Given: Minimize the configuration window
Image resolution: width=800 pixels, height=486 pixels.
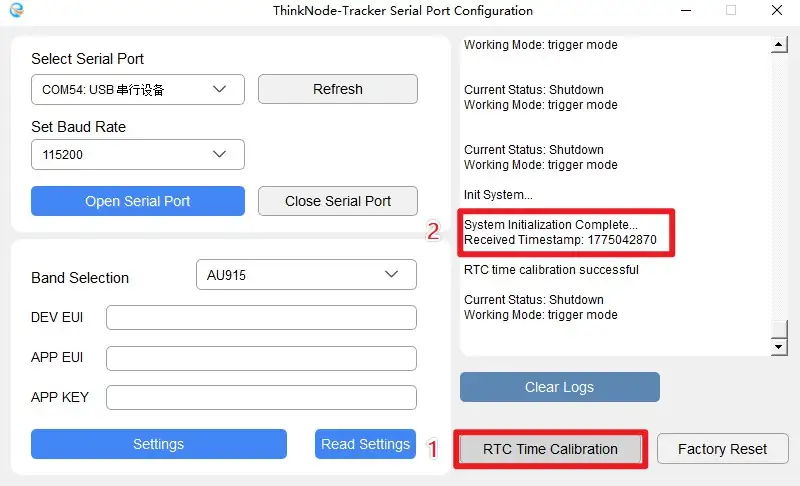Looking at the screenshot, I should click(x=685, y=11).
